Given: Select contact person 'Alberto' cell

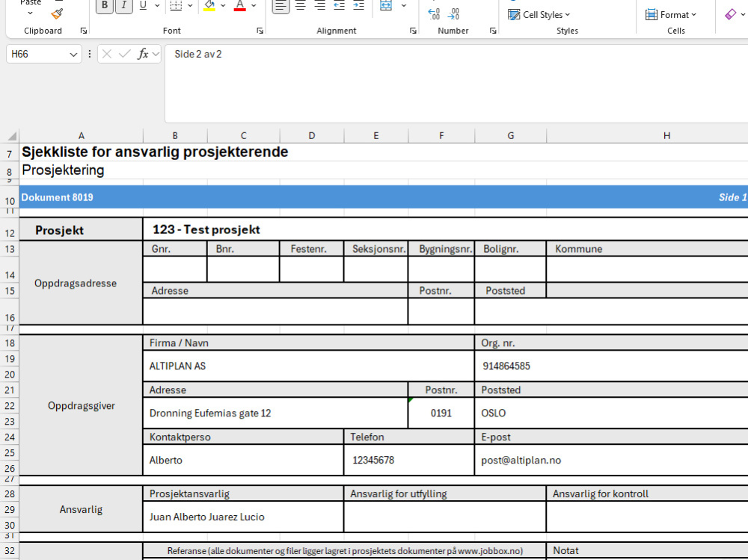Looking at the screenshot, I should pos(243,461).
